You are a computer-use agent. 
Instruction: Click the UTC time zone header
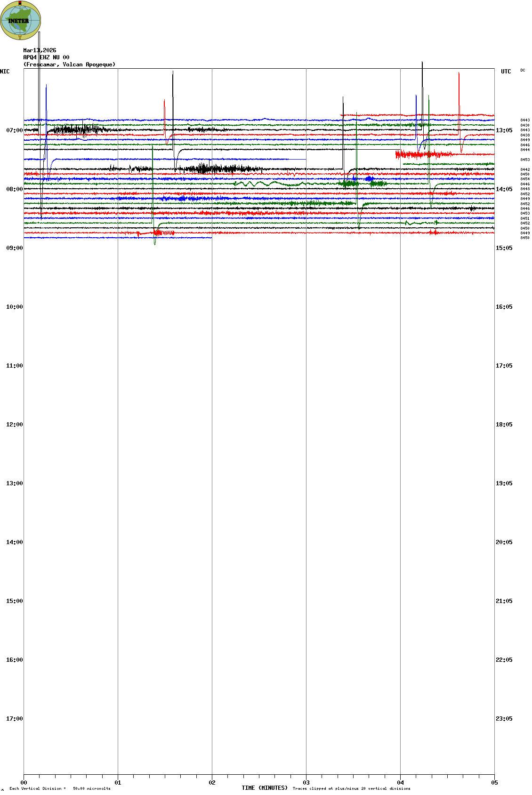pyautogui.click(x=506, y=72)
